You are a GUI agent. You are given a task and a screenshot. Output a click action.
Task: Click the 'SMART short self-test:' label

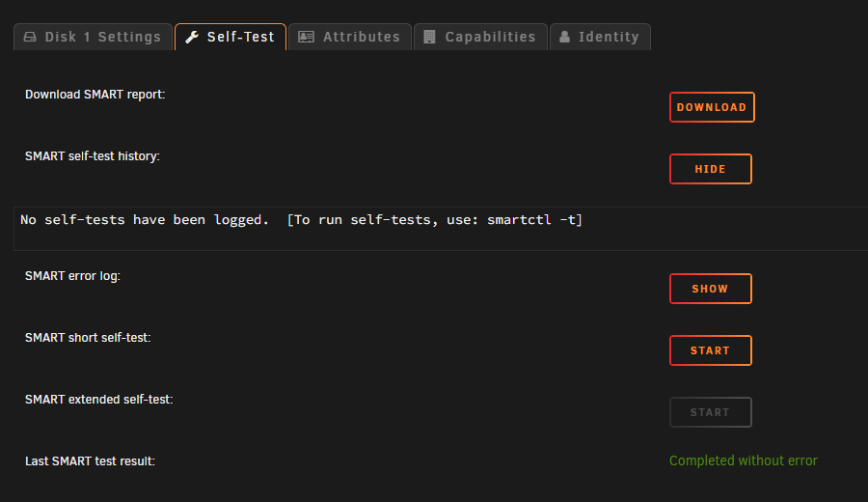[88, 338]
